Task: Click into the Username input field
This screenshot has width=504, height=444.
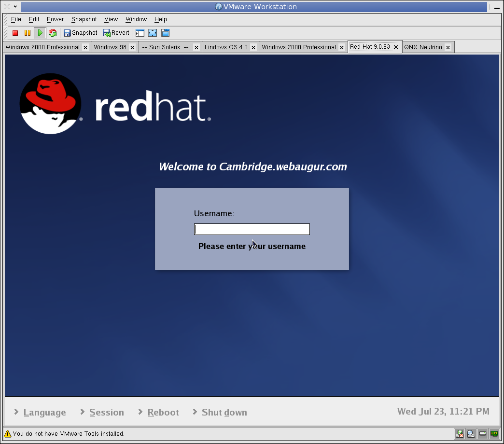Action: tap(252, 229)
